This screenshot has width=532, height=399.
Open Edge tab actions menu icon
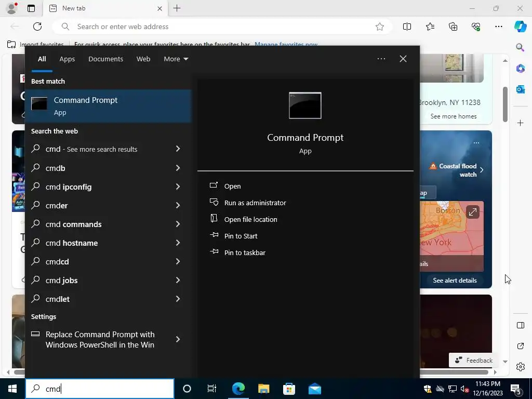[x=31, y=8]
